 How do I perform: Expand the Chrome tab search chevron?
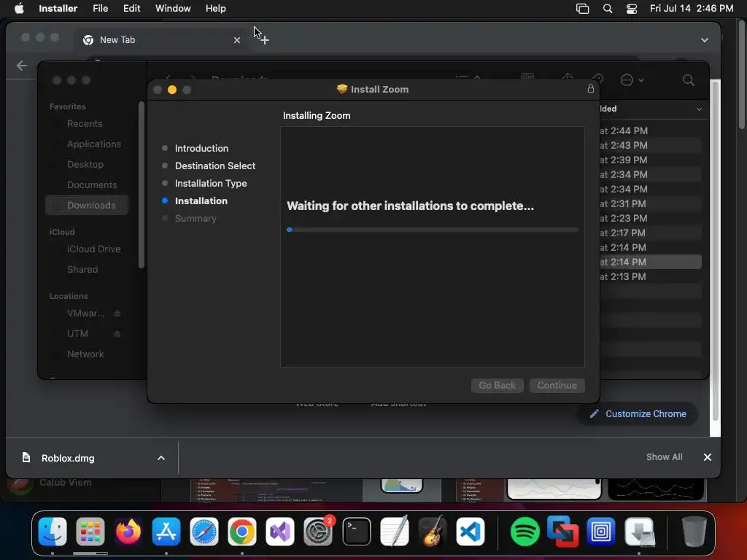tap(704, 40)
